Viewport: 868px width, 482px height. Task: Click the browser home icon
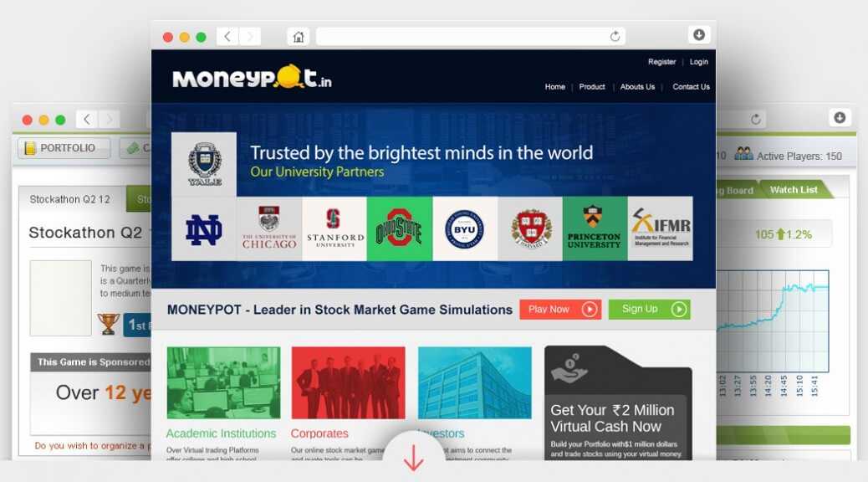[x=299, y=37]
